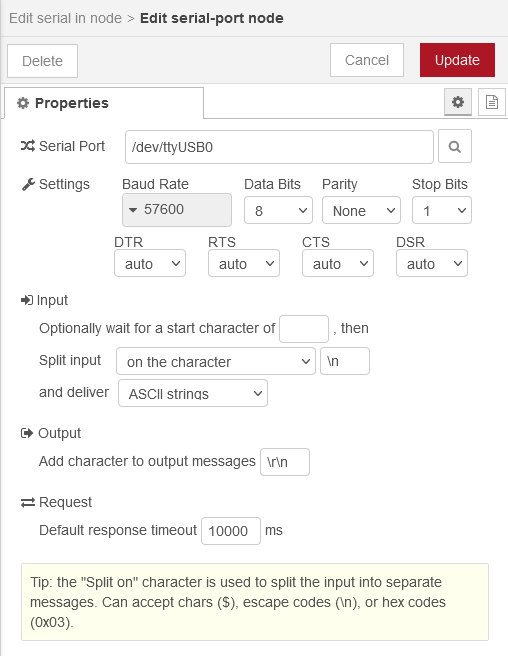Viewport: 508px width, 656px height.
Task: Open the Data Bits dropdown
Action: [278, 210]
